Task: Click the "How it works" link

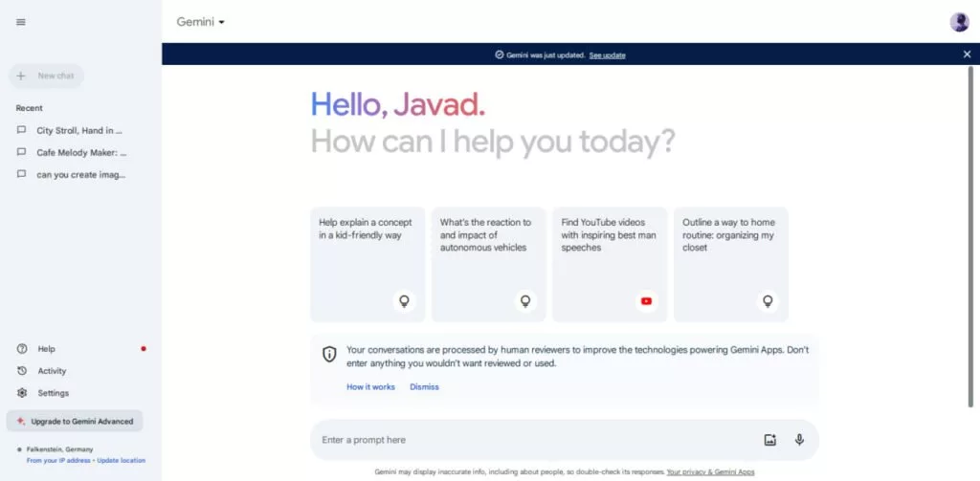Action: [x=370, y=387]
